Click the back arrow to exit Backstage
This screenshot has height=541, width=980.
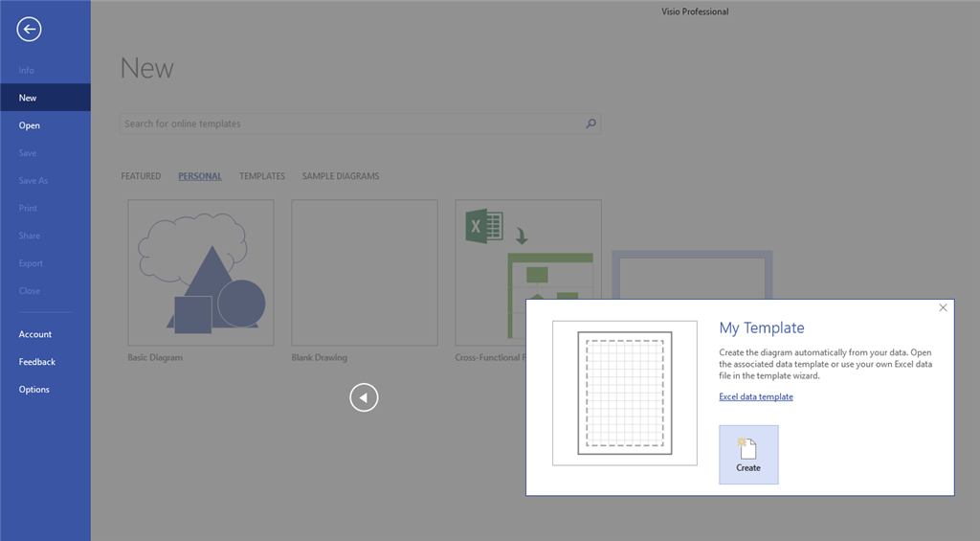point(29,29)
